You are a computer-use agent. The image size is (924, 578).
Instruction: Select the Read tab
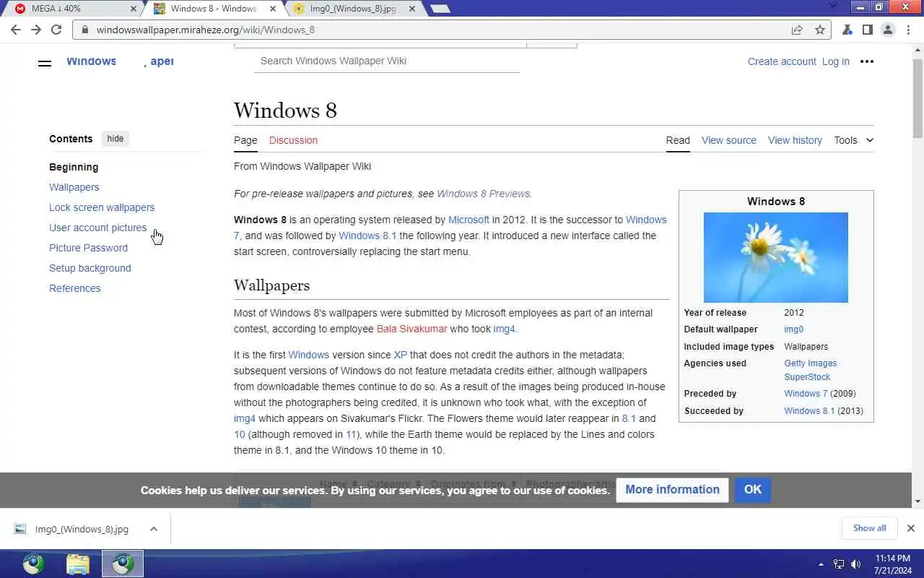pos(678,140)
